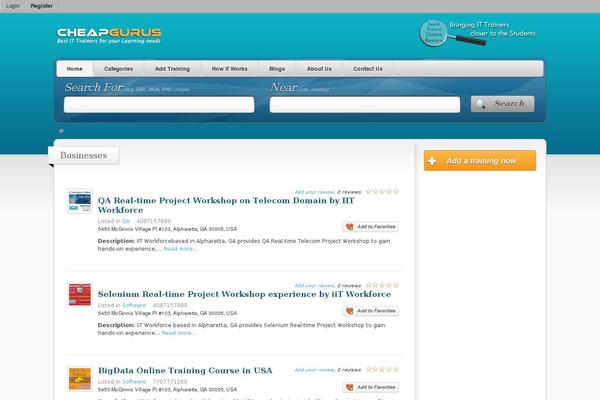Go to the Home menu tab
The image size is (600, 400).
[x=75, y=69]
